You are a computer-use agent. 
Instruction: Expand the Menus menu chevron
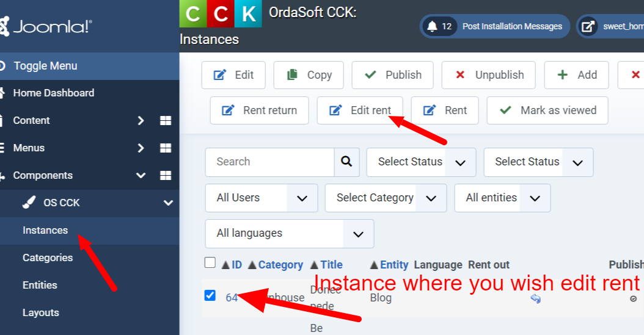[x=141, y=148]
